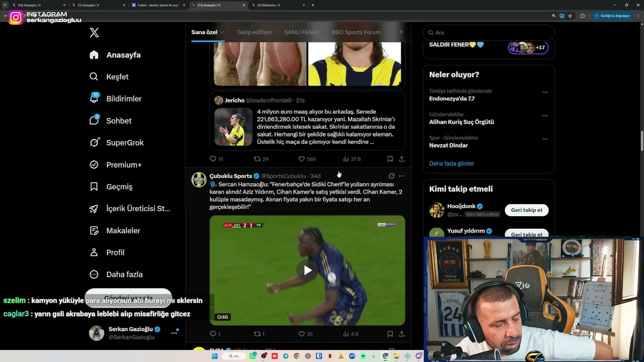Open WhatsApp from the taskbar
644x362 pixels.
click(x=253, y=356)
